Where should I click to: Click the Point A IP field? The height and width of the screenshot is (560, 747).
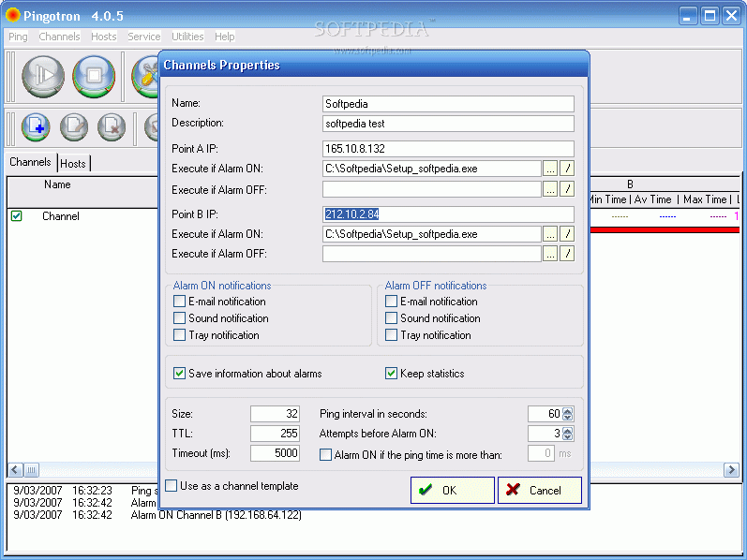[x=448, y=149]
